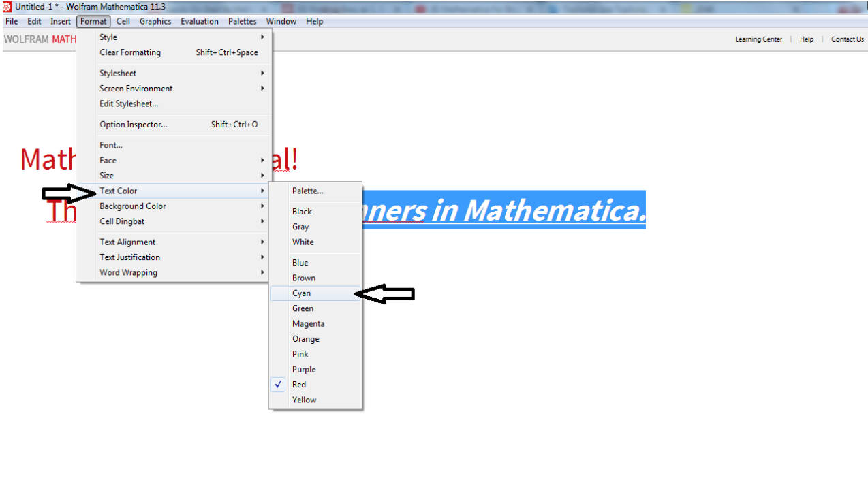The height and width of the screenshot is (482, 868).
Task: Choose Edit Stylesheet...
Action: (x=174, y=103)
